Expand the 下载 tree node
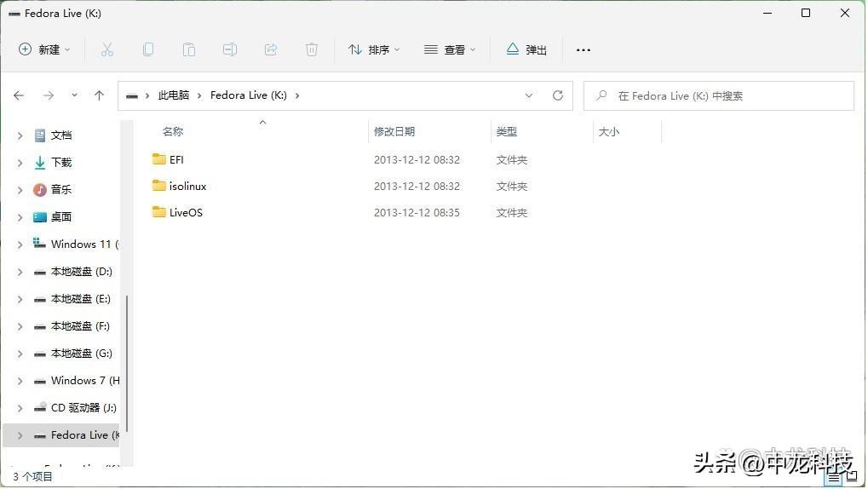This screenshot has height=489, width=868. coord(20,162)
